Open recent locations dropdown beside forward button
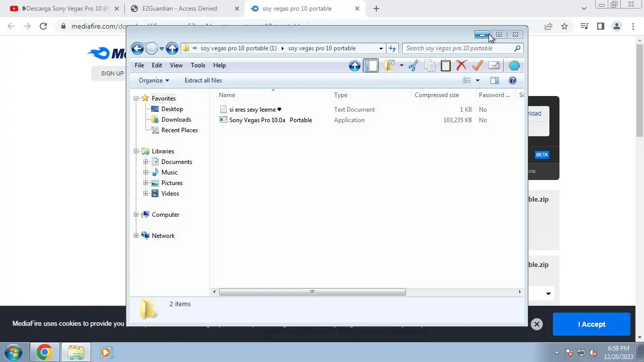The width and height of the screenshot is (644, 362). [x=162, y=49]
